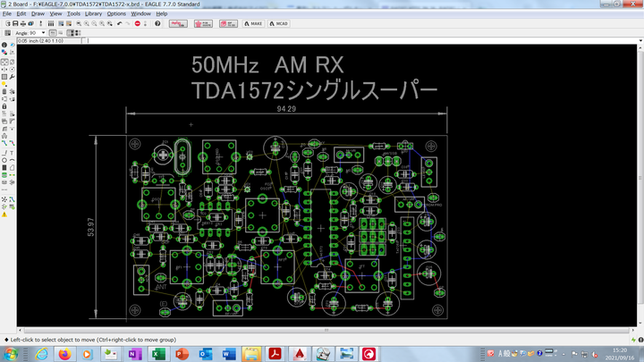Click the vertical scrollbar on right edge

(640, 179)
